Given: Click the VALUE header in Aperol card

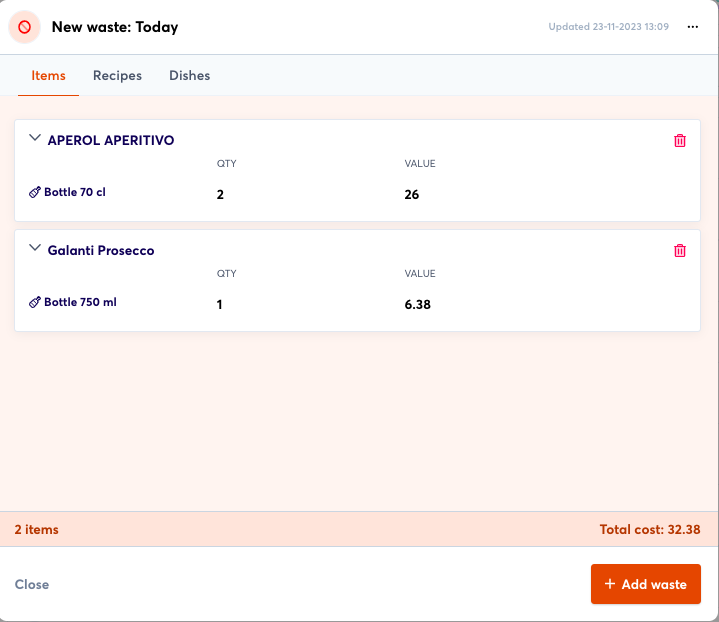Looking at the screenshot, I should coord(420,164).
